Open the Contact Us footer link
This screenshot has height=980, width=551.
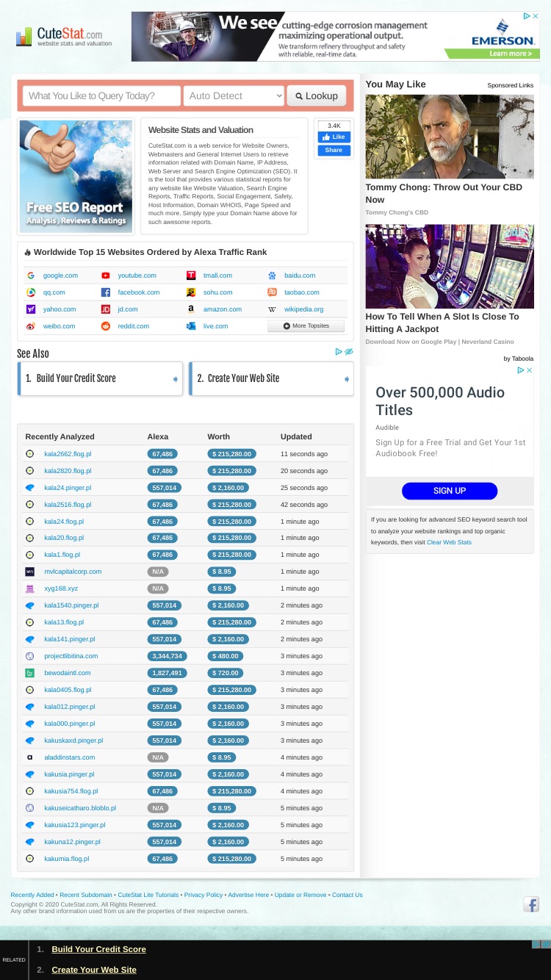[x=347, y=895]
